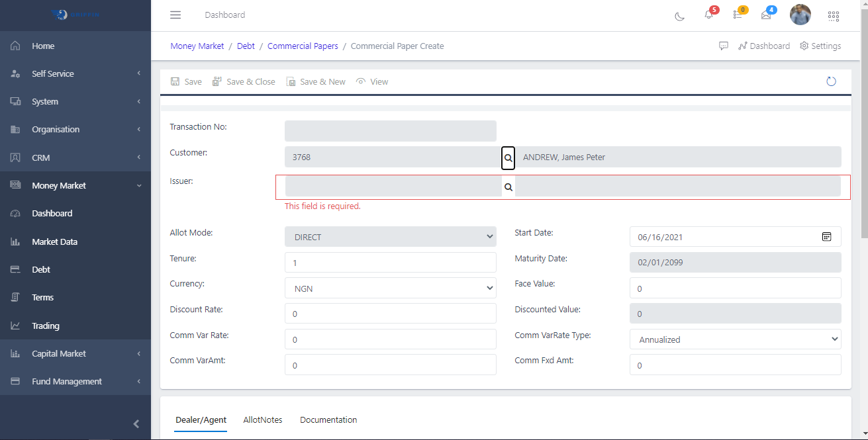
Task: Open the Issuer search magnifier
Action: [x=508, y=187]
